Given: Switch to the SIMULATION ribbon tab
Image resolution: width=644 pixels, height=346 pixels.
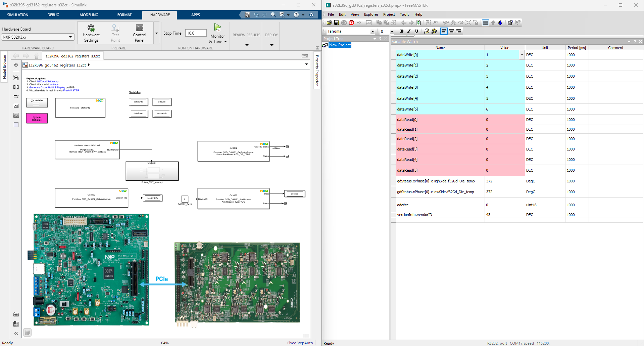Looking at the screenshot, I should [x=17, y=15].
